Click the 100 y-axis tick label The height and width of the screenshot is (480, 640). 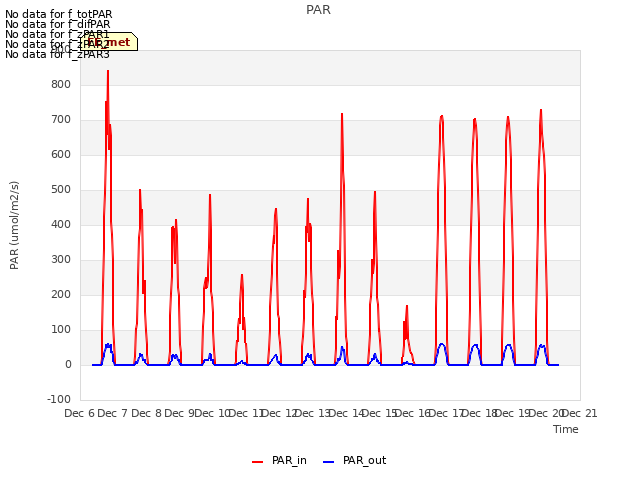(x=61, y=330)
